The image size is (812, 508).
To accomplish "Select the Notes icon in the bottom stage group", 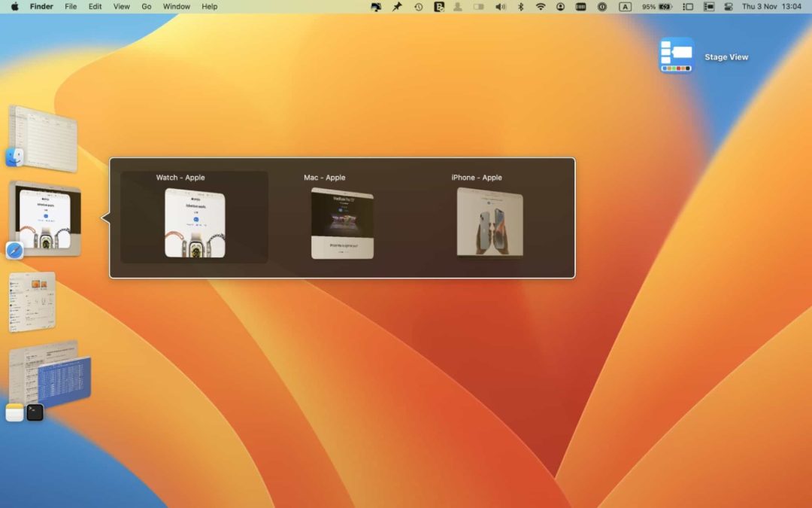I will click(13, 412).
